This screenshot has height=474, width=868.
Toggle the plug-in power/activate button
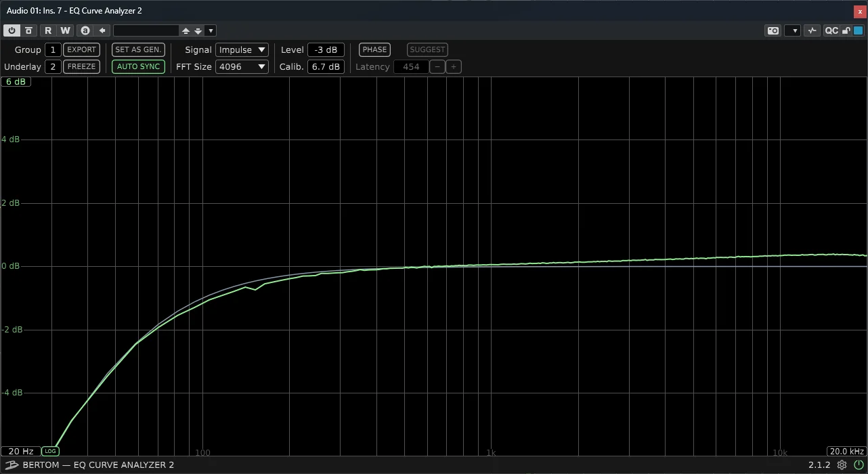12,30
